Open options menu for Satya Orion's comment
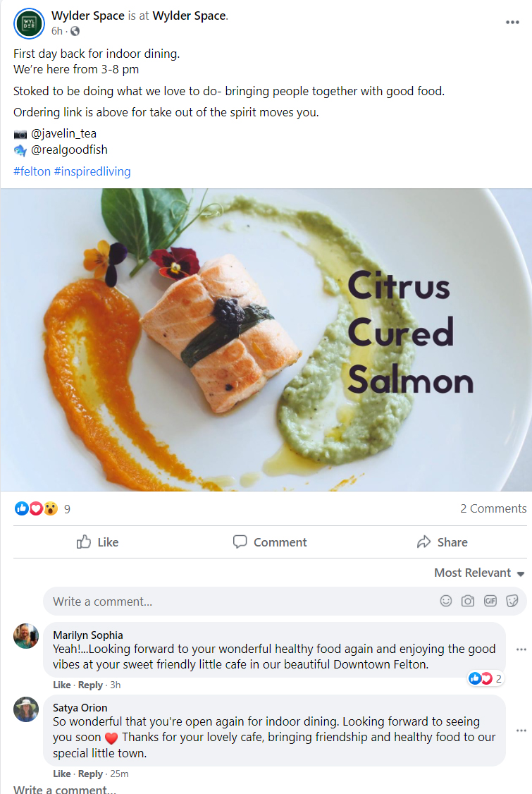Screen dimensions: 532x794 pyautogui.click(x=521, y=731)
